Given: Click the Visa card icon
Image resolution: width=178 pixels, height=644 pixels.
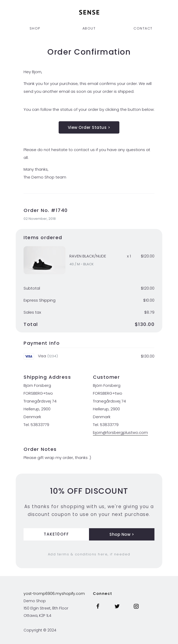Looking at the screenshot, I should point(29,356).
